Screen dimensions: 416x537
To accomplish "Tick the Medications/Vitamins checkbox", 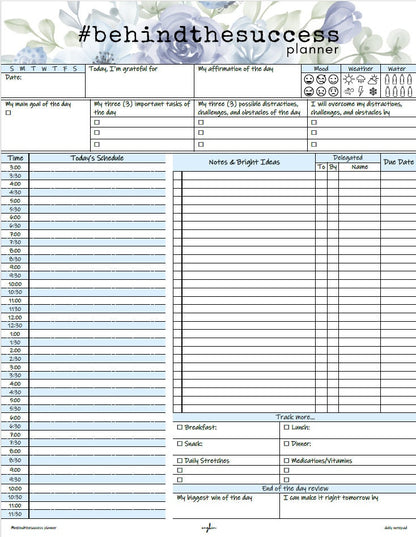I will [x=287, y=461].
